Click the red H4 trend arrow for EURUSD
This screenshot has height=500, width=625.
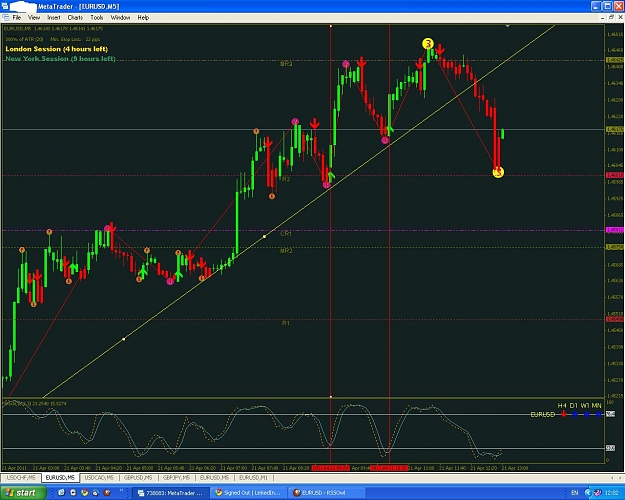tap(563, 414)
